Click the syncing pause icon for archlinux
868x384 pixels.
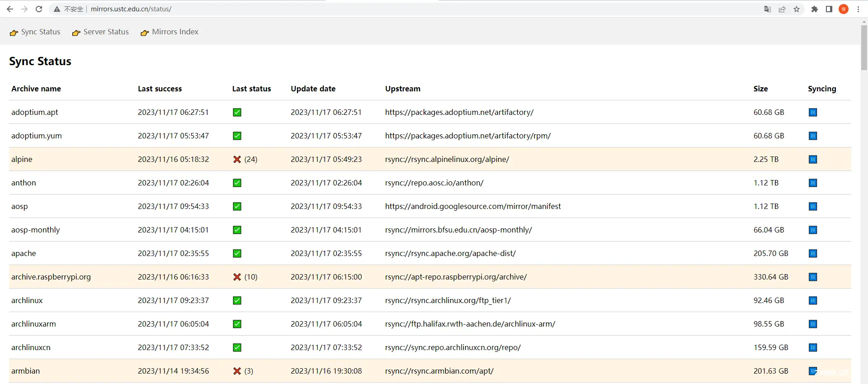pyautogui.click(x=813, y=300)
